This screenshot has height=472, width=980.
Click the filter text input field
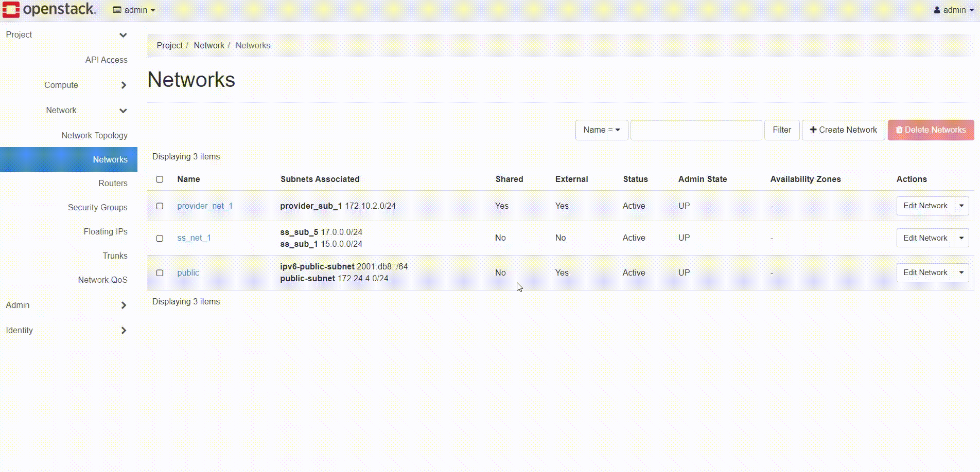(x=696, y=130)
